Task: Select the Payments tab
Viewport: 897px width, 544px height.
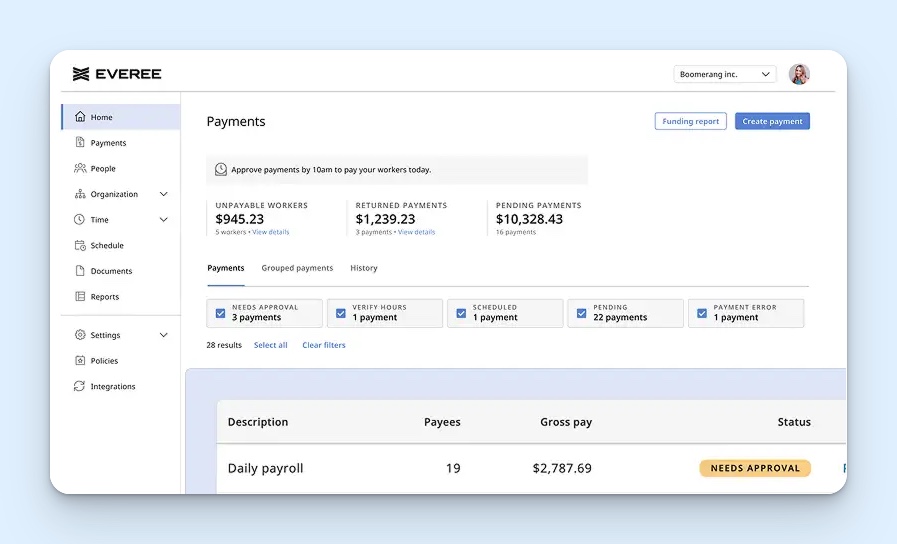Action: (x=225, y=268)
